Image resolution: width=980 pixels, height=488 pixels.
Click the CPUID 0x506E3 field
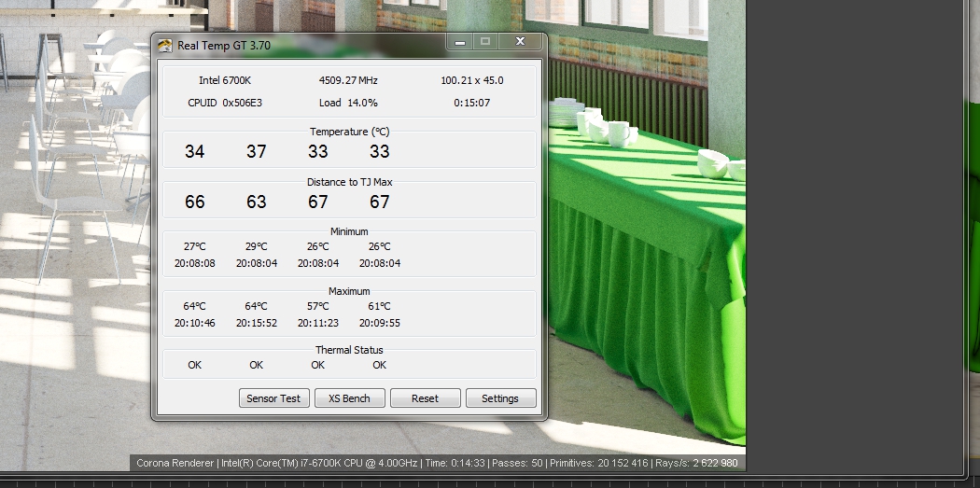[225, 103]
